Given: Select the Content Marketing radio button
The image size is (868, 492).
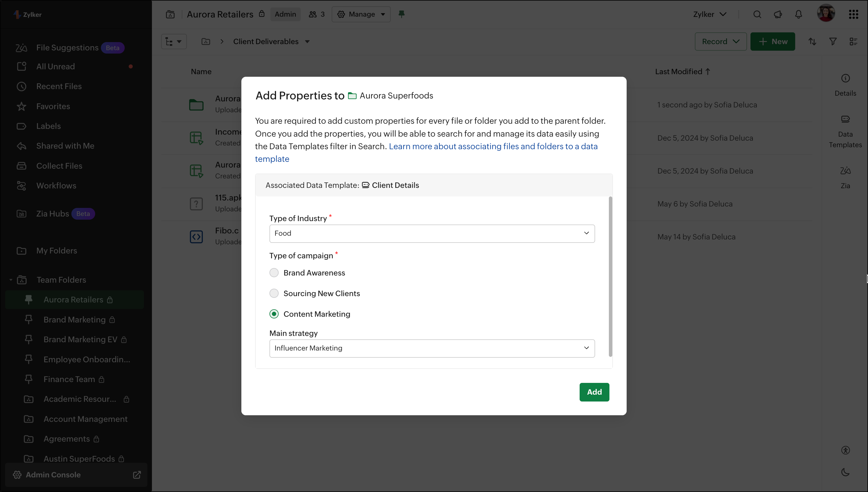Looking at the screenshot, I should pos(274,314).
